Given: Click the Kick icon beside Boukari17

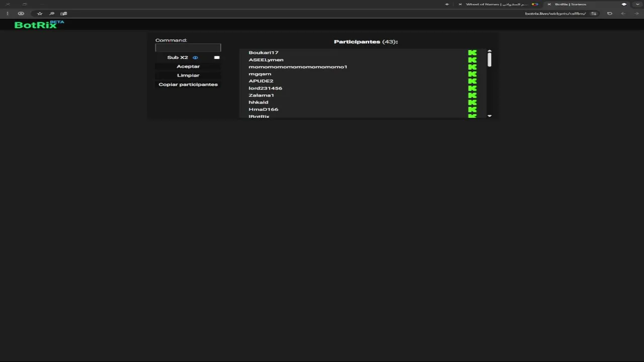Looking at the screenshot, I should 472,53.
